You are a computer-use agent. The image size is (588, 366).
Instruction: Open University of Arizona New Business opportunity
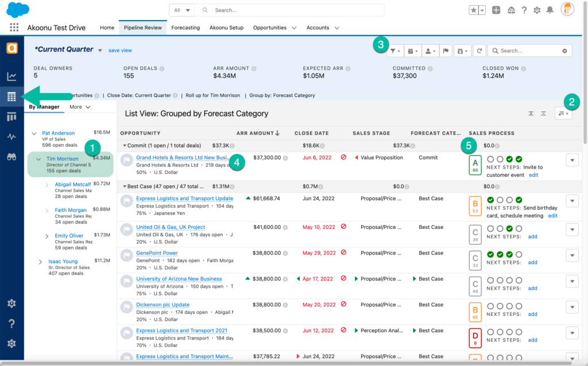click(179, 279)
